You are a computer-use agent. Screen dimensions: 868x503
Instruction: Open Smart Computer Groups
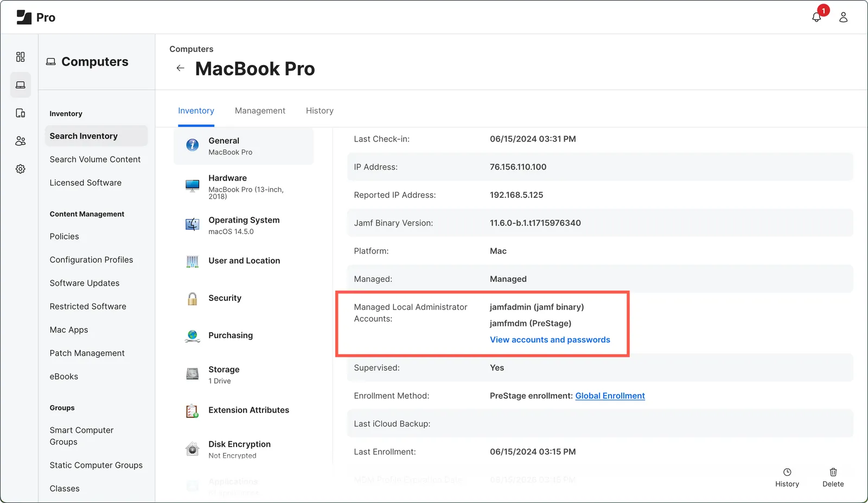tap(81, 436)
